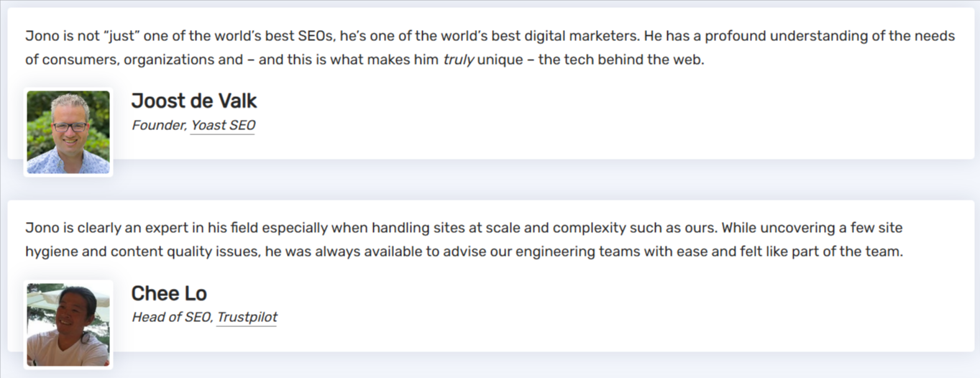Click the word "Jono" in Chee Lo's testimonial

click(40, 229)
